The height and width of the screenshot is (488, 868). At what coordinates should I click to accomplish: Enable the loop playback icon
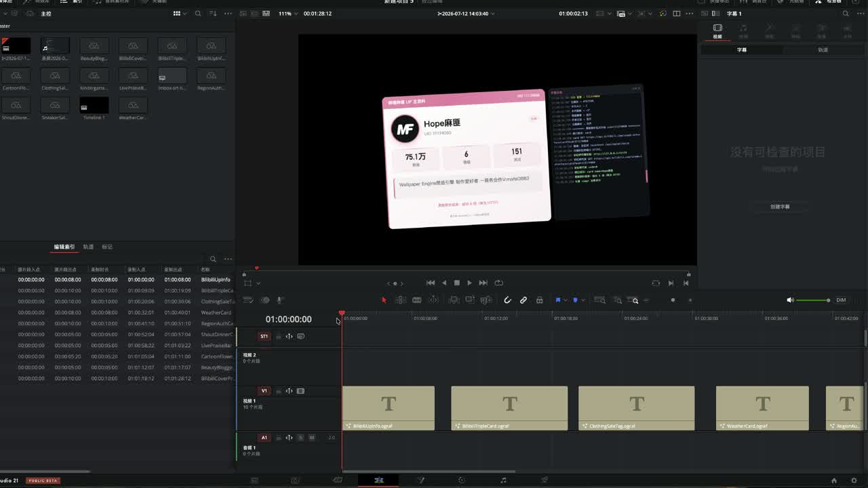[x=499, y=283]
